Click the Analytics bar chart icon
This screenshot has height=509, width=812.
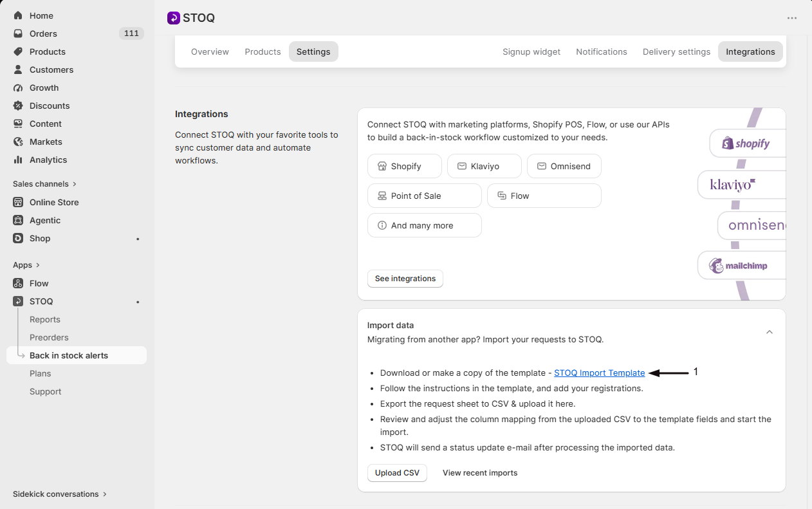tap(18, 160)
